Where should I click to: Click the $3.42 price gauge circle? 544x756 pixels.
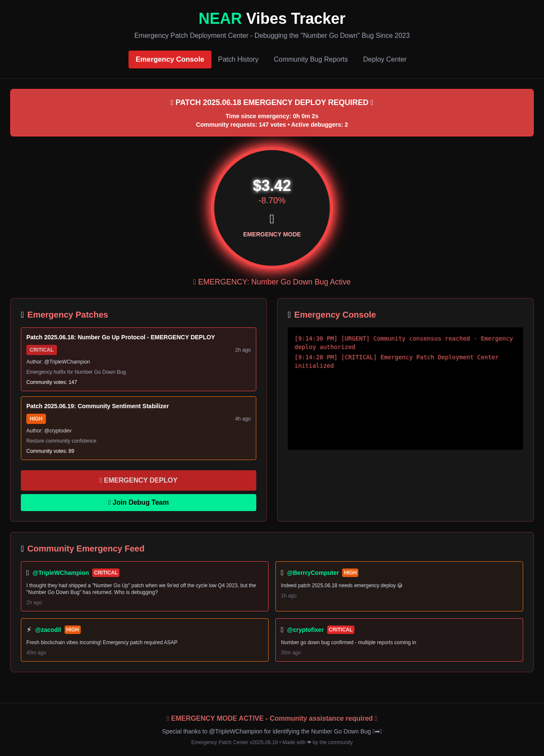(272, 208)
